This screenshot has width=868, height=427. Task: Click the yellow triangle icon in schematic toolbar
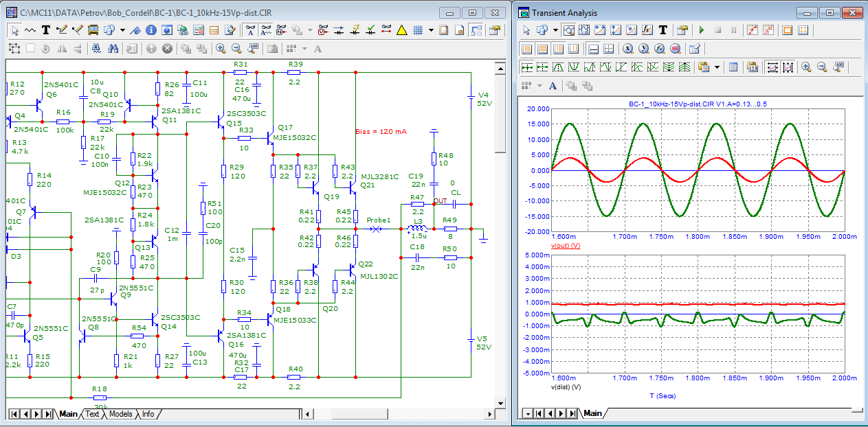pos(401,30)
